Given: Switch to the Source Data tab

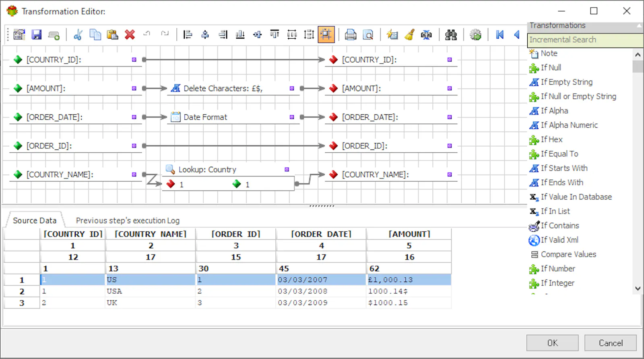Looking at the screenshot, I should 35,220.
